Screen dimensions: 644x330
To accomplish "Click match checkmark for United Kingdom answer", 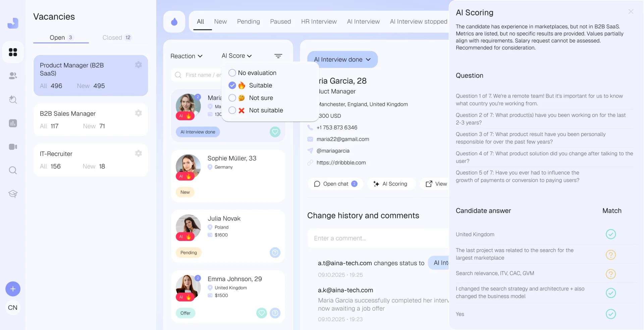I will click(611, 234).
